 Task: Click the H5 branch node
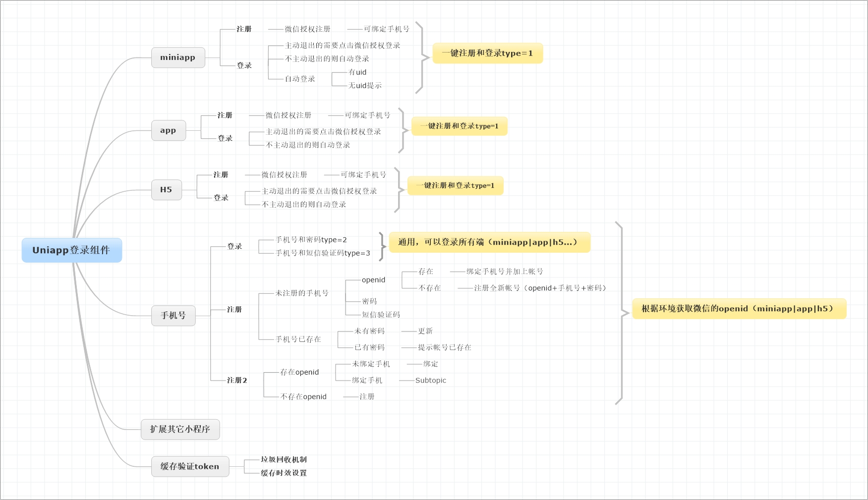[x=166, y=189]
